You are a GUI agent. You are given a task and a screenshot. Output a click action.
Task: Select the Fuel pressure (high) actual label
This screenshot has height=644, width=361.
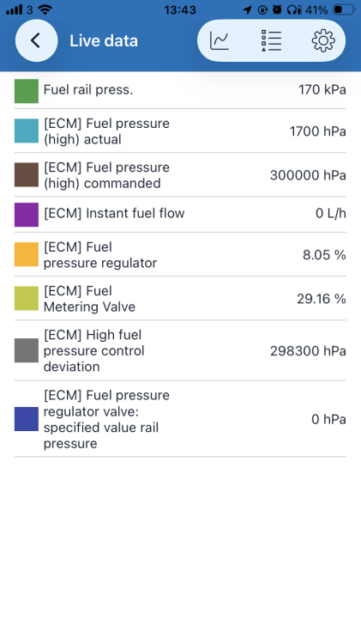click(106, 131)
